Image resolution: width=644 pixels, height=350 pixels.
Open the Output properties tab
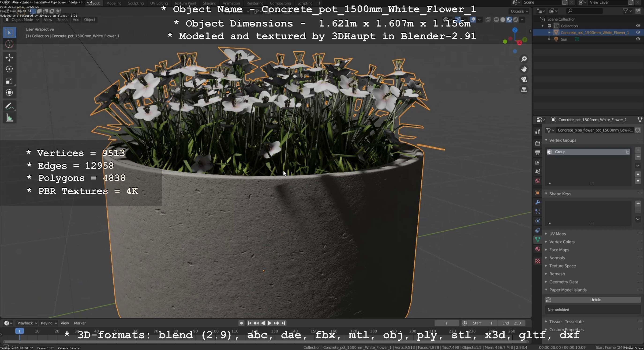point(538,153)
